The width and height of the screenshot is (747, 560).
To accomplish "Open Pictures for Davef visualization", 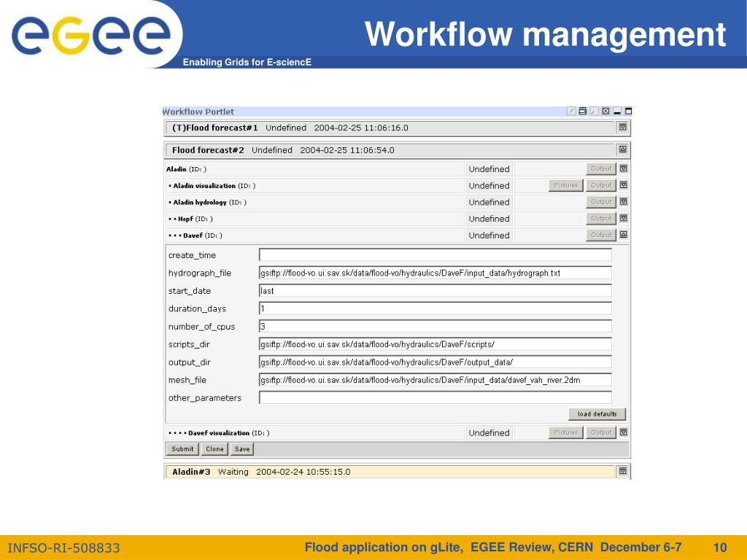I will coord(566,432).
